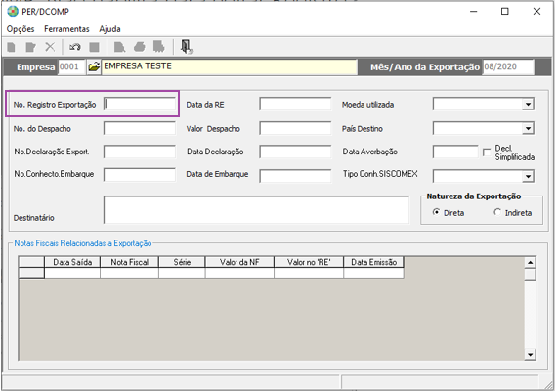Click the save square toolbar icon
557x392 pixels.
(94, 47)
